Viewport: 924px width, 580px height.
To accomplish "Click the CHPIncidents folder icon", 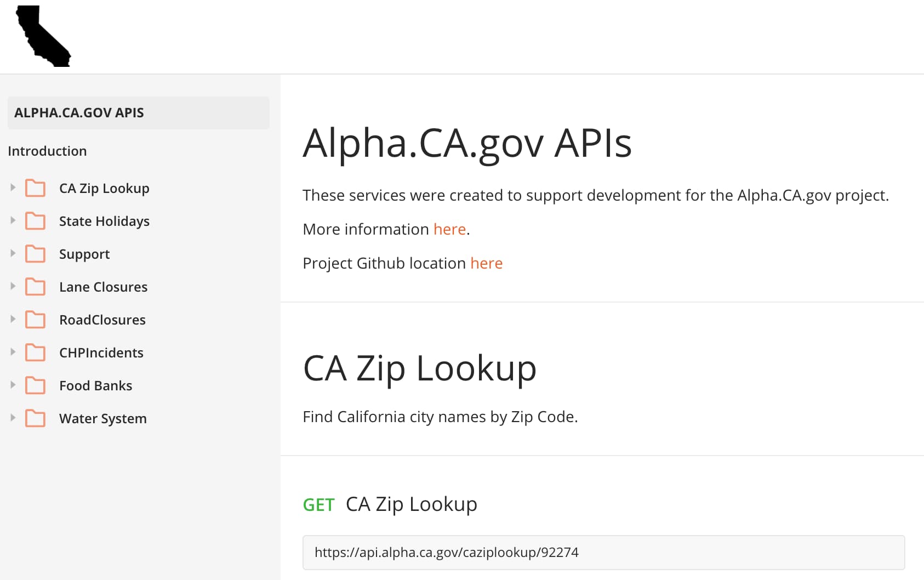I will point(36,352).
